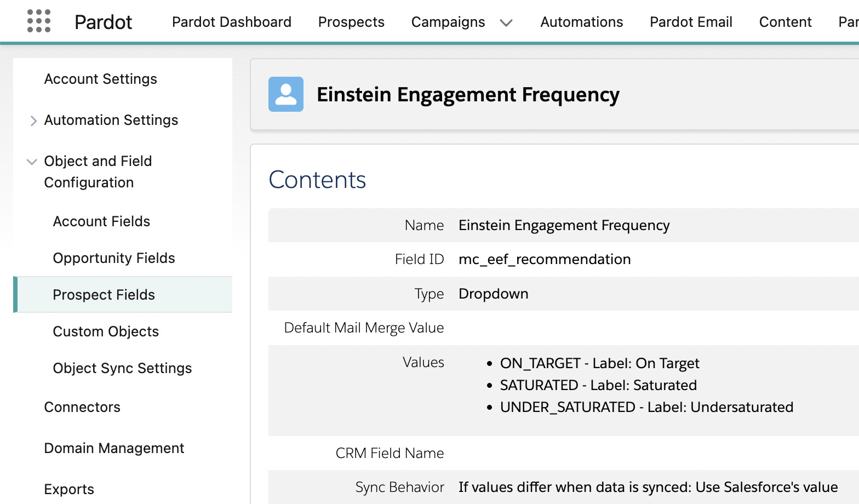
Task: Click the Contents heading
Action: [x=317, y=180]
